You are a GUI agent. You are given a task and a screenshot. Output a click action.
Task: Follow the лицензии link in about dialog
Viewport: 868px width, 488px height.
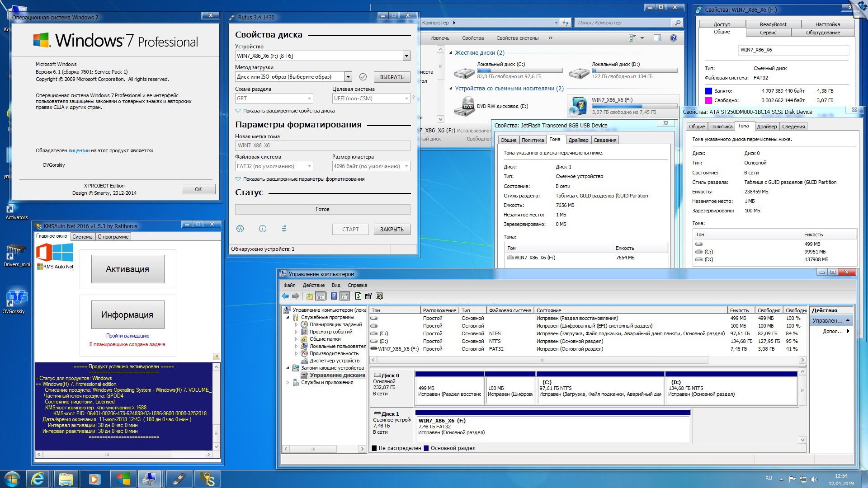[x=79, y=150]
